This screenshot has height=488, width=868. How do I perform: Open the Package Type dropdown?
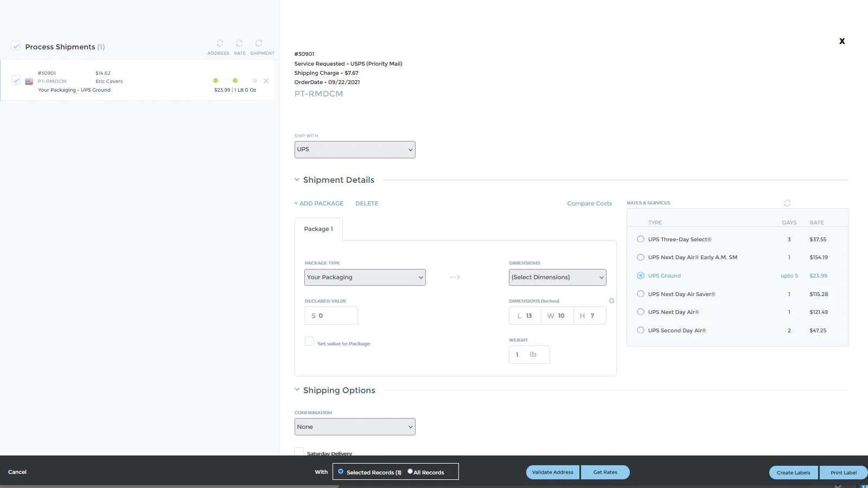(365, 278)
